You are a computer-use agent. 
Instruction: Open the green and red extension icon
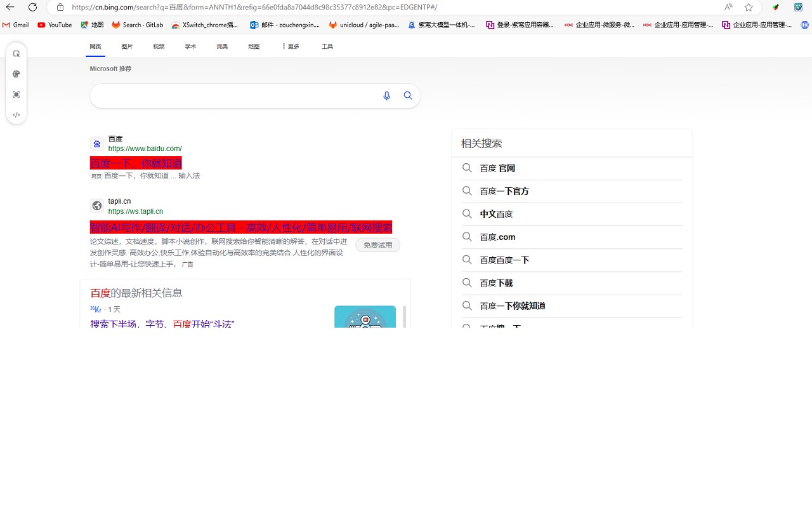(775, 7)
